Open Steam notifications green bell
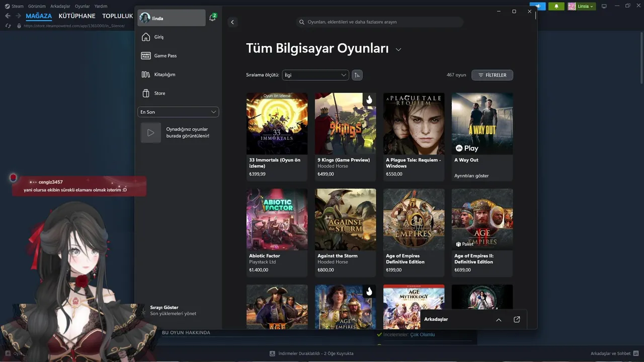 pos(556,6)
